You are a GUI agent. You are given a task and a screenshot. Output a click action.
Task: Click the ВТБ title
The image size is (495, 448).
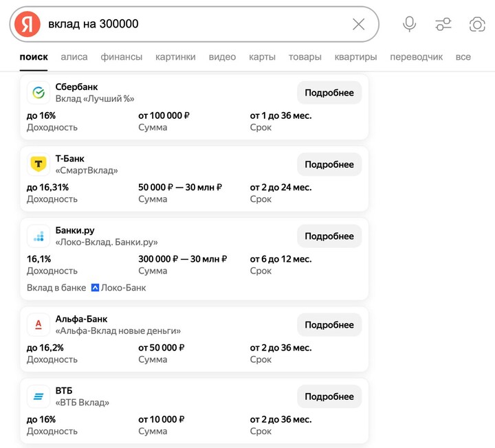click(x=64, y=390)
